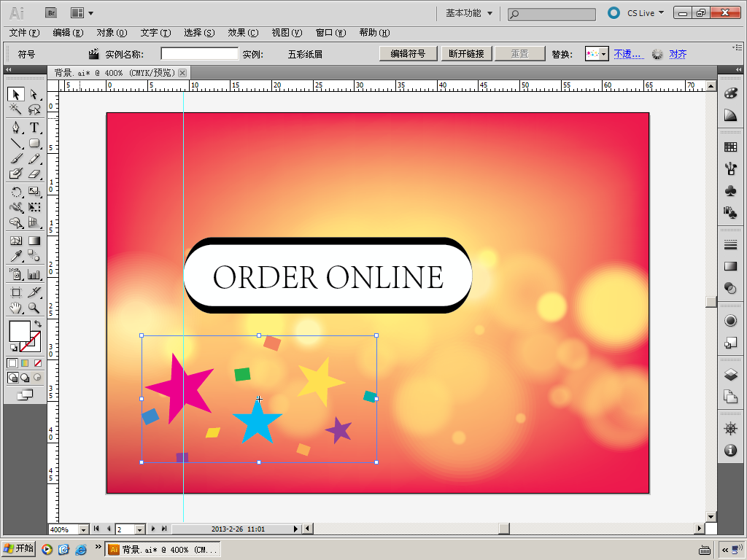The height and width of the screenshot is (560, 747).
Task: Open the Swatches panel
Action: [x=730, y=147]
